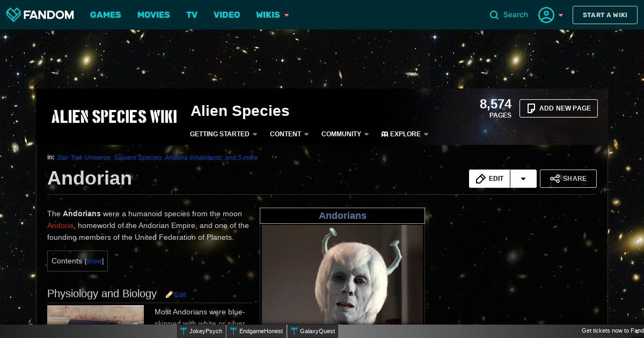Expand the Getting Started menu
The image size is (644, 338).
pyautogui.click(x=223, y=134)
